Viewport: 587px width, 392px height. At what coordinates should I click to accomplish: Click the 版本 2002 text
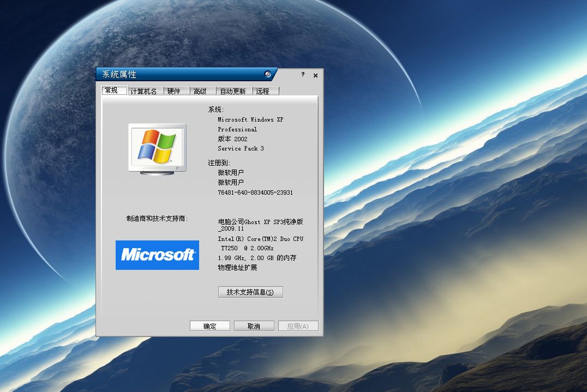pyautogui.click(x=232, y=139)
